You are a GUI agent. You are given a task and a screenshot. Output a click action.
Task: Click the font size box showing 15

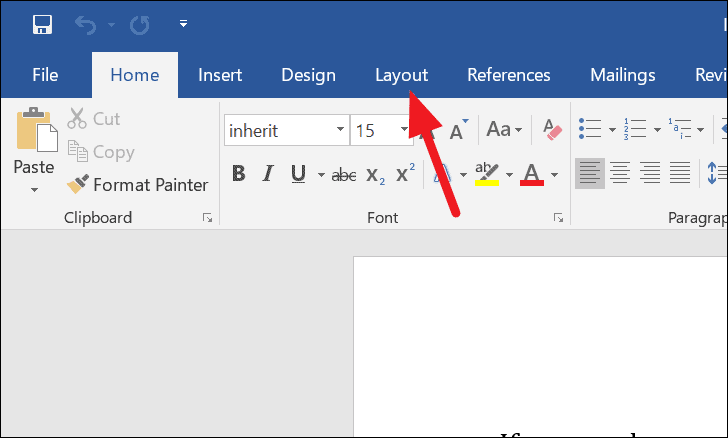[x=375, y=131]
